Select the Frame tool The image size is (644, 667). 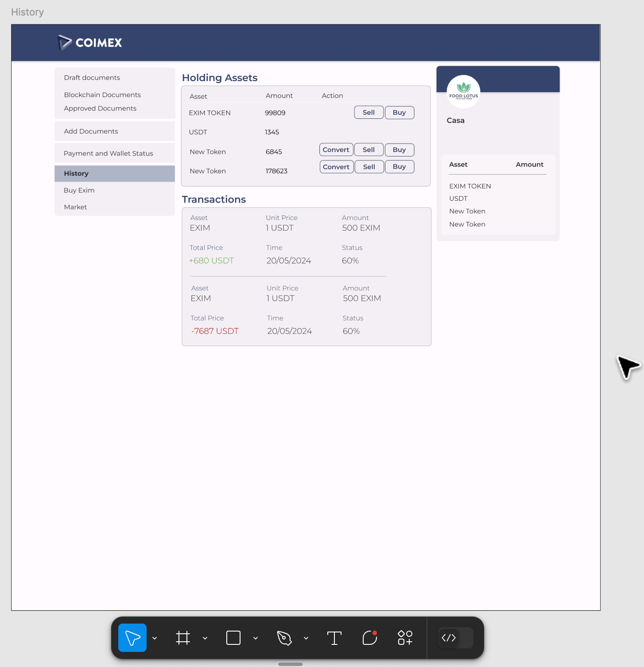[182, 638]
